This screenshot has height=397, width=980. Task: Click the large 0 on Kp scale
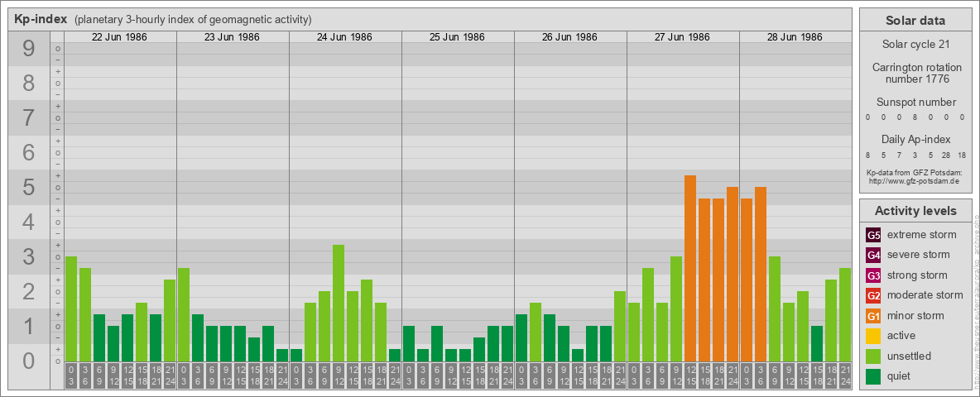click(29, 361)
